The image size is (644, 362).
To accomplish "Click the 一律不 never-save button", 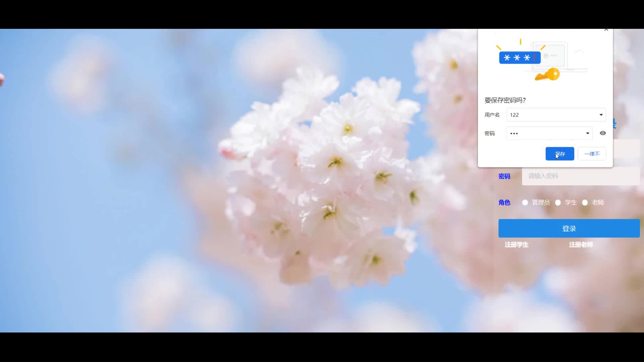I will pos(592,154).
